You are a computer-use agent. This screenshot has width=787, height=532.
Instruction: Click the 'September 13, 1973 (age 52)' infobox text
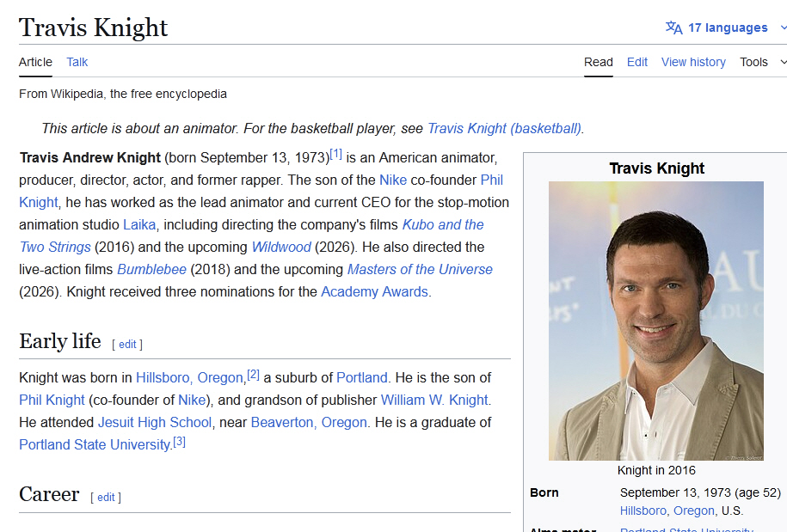700,492
